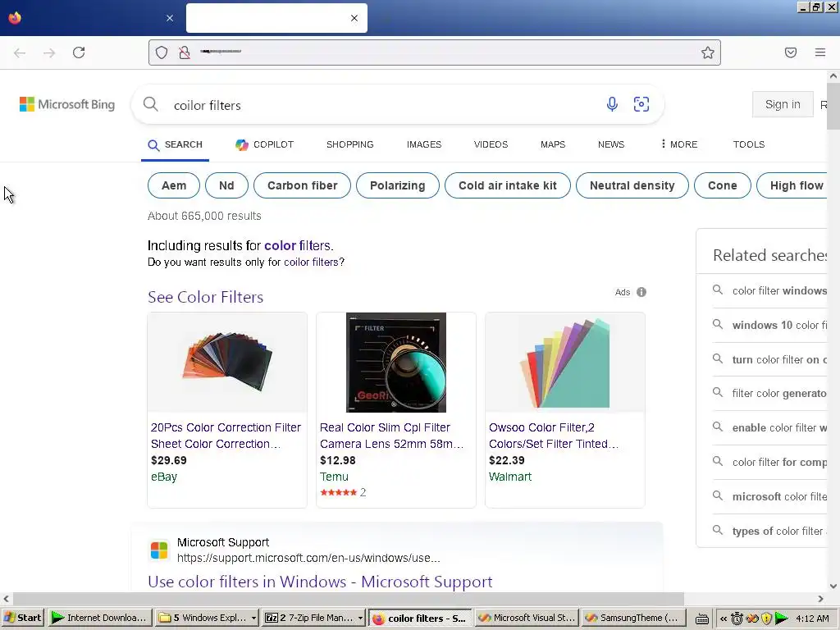Start voice search with microphone icon

[612, 104]
